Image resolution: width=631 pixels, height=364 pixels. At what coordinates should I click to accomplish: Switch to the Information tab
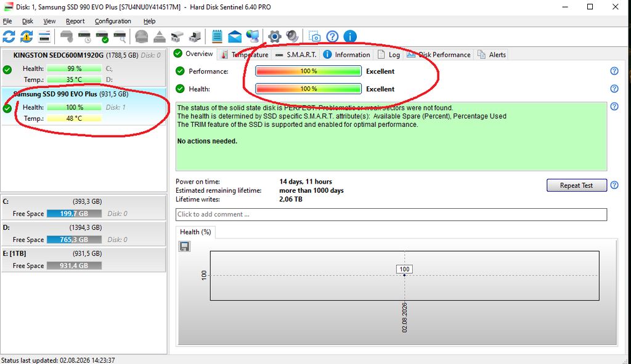346,55
